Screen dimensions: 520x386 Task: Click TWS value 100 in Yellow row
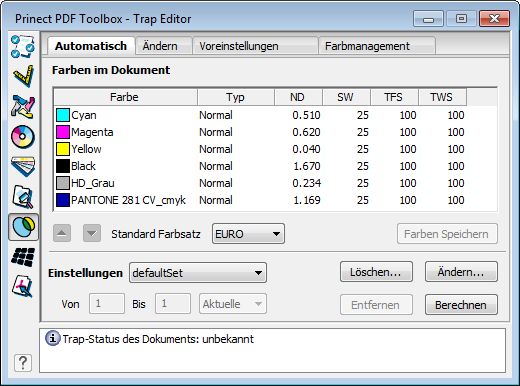456,149
